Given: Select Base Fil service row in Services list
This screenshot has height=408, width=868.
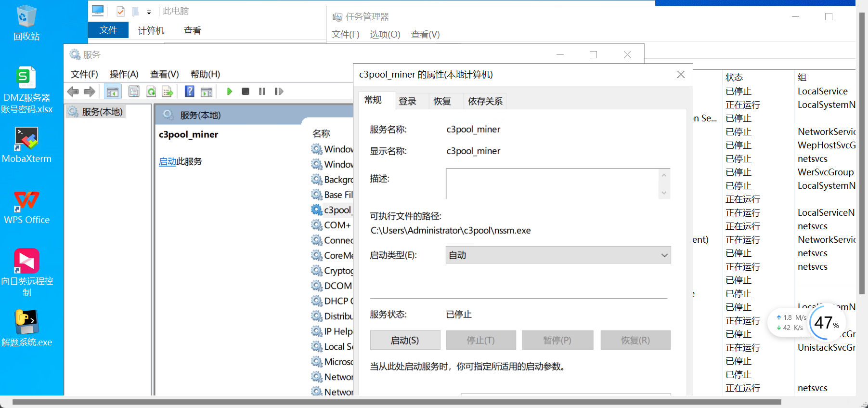Looking at the screenshot, I should coord(332,195).
